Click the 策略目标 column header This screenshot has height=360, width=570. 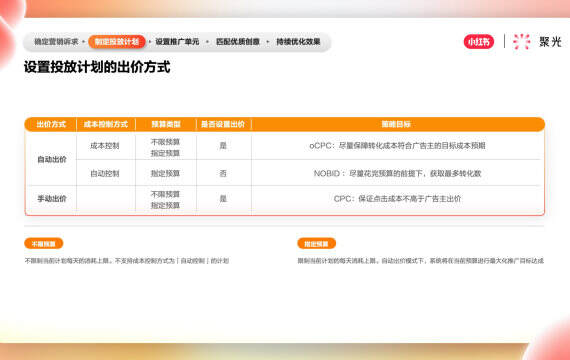(396, 124)
